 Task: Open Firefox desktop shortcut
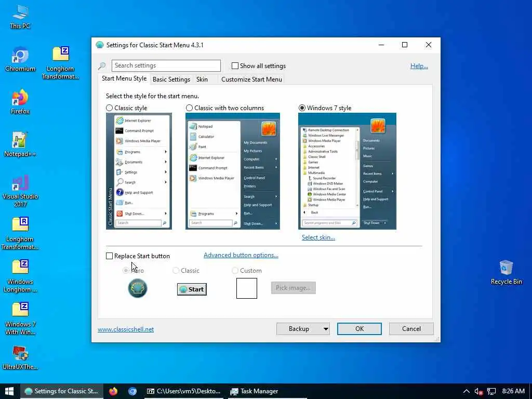tap(20, 102)
